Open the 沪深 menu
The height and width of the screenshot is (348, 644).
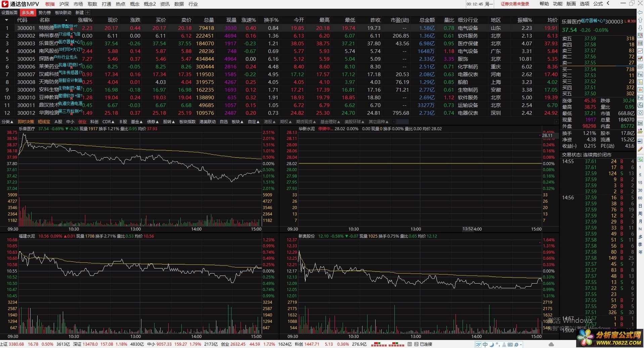tap(64, 4)
